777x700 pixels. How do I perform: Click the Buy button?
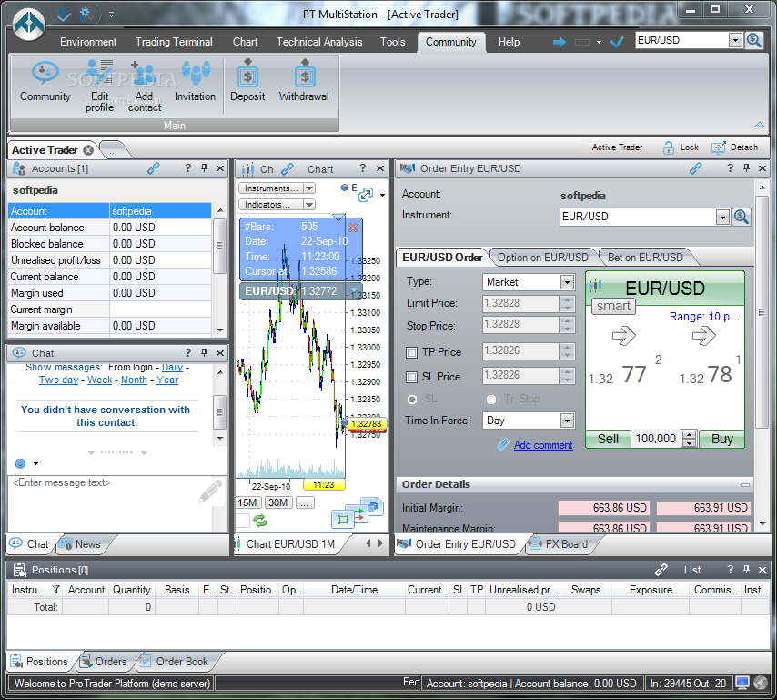click(722, 439)
